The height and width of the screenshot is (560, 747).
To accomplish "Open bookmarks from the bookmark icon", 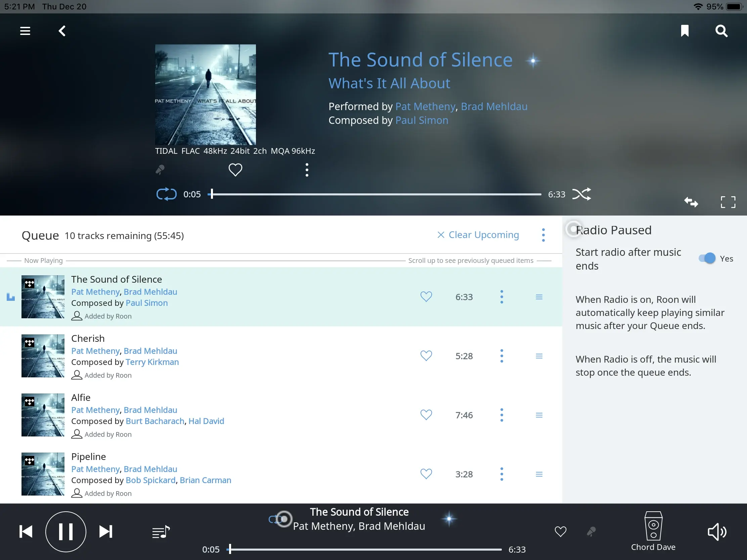I will pyautogui.click(x=685, y=31).
